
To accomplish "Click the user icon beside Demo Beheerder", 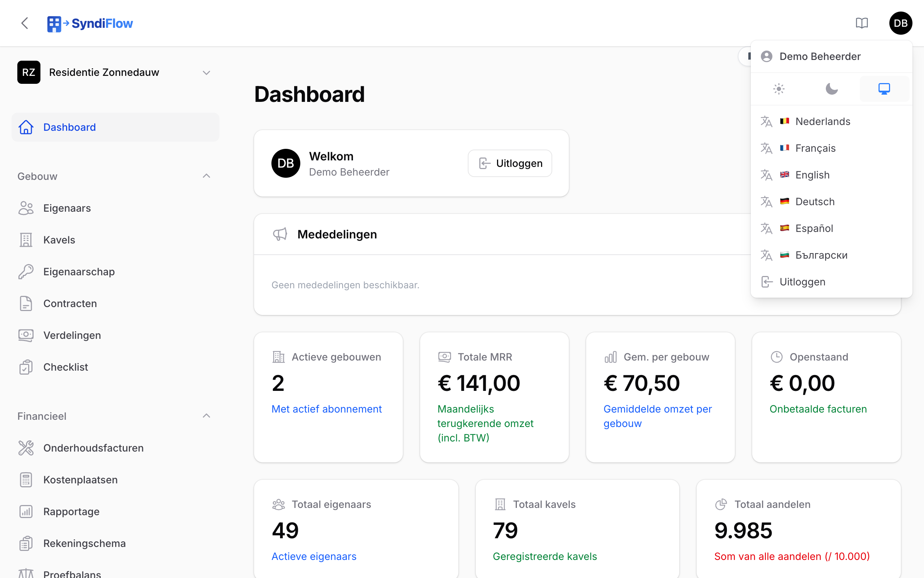I will [766, 57].
